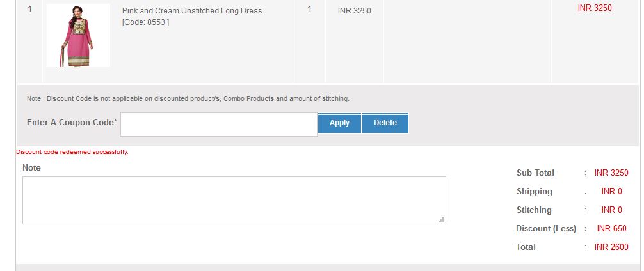The width and height of the screenshot is (644, 271).
Task: Click the final Total amount INR 2600
Action: pos(611,247)
